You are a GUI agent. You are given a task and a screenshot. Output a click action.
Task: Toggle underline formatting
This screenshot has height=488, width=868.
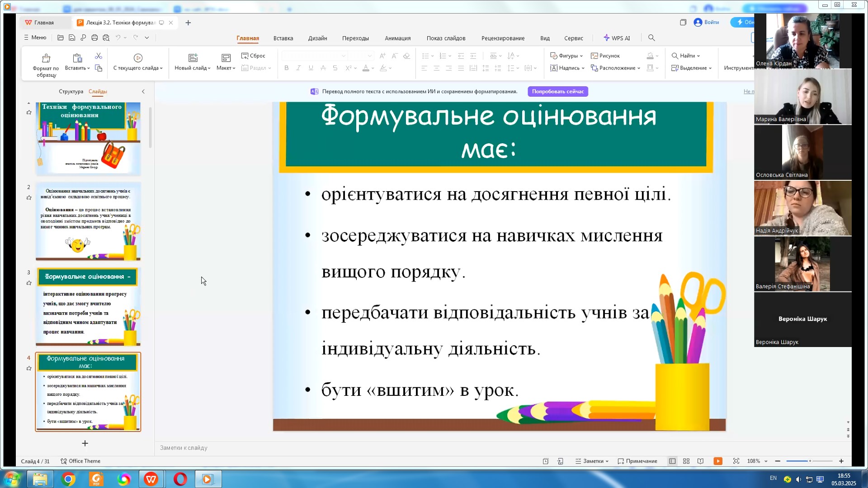coord(311,68)
